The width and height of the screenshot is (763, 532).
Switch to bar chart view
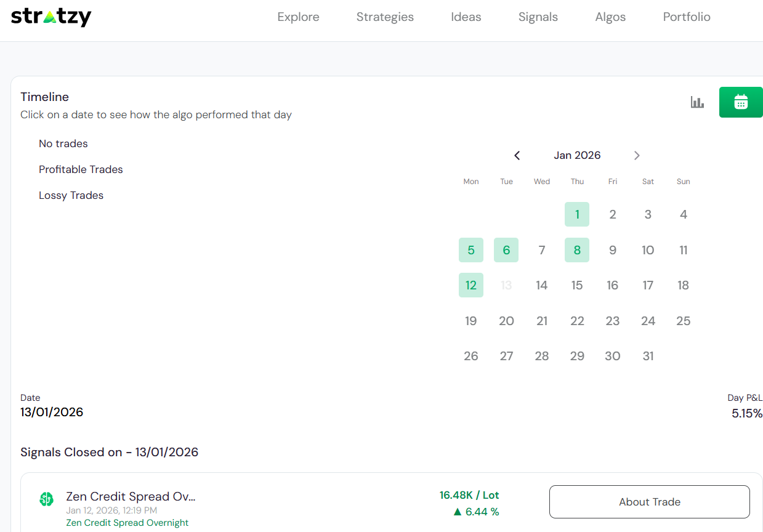pos(697,102)
